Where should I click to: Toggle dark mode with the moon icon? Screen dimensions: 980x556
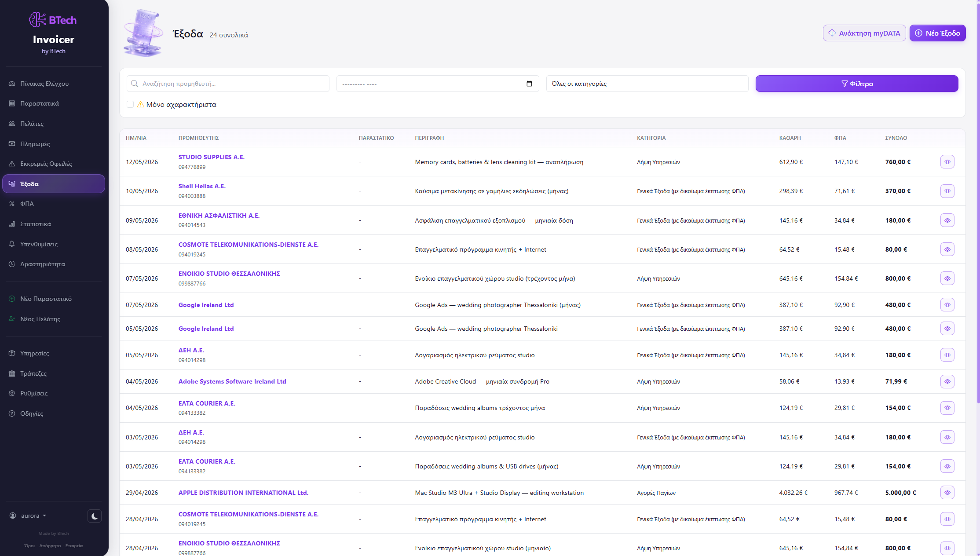[95, 516]
